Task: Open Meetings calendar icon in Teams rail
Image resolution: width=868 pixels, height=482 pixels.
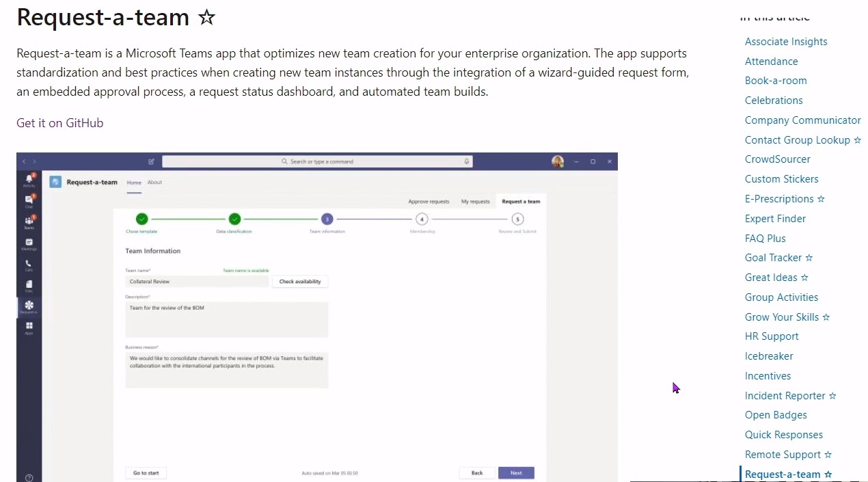Action: [x=29, y=243]
